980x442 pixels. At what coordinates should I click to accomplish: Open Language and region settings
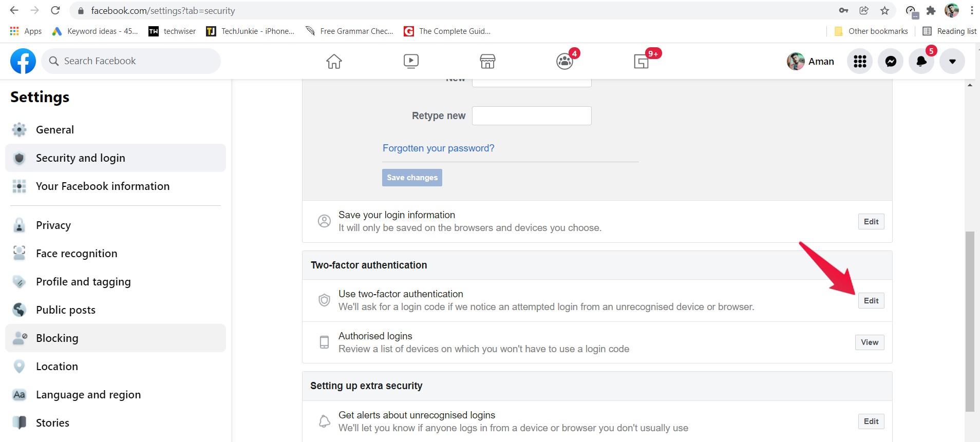[x=116, y=395]
